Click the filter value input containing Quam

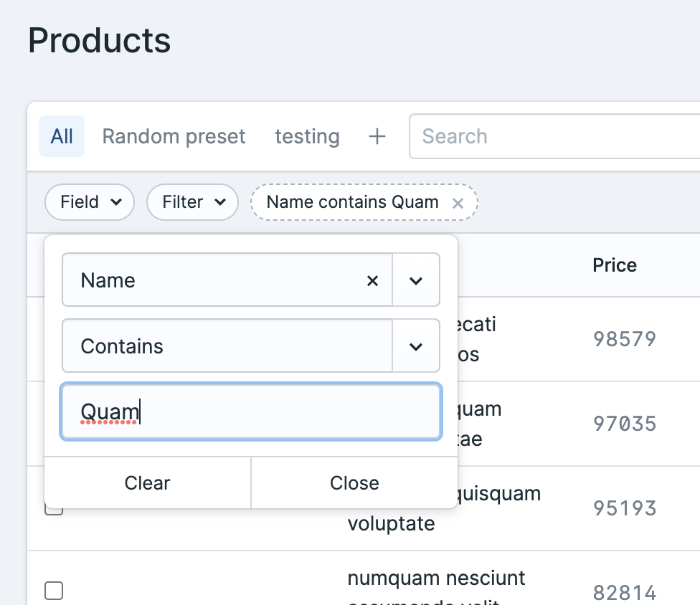point(251,412)
